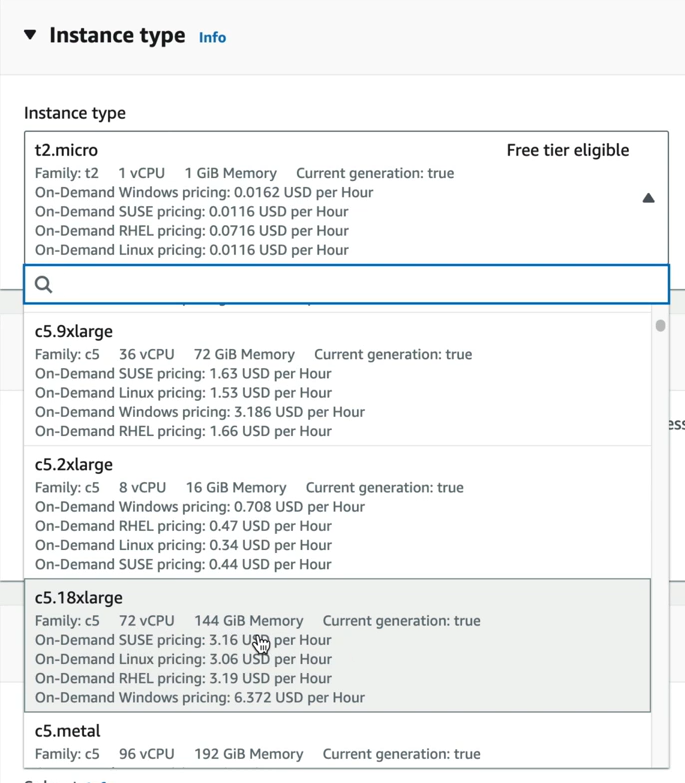Select the c5.metal instance option

[x=338, y=741]
